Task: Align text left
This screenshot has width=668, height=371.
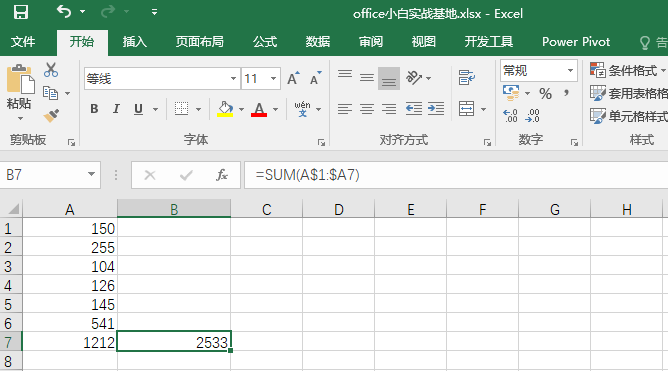Action: [x=345, y=109]
